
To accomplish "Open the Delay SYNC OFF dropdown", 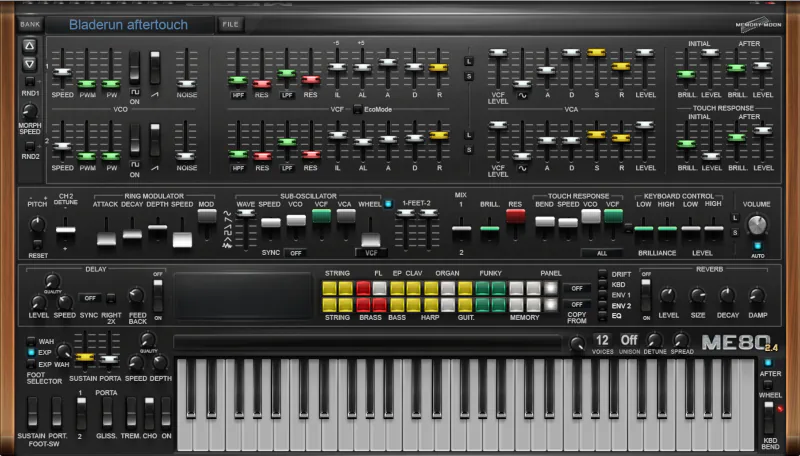I will (x=90, y=298).
